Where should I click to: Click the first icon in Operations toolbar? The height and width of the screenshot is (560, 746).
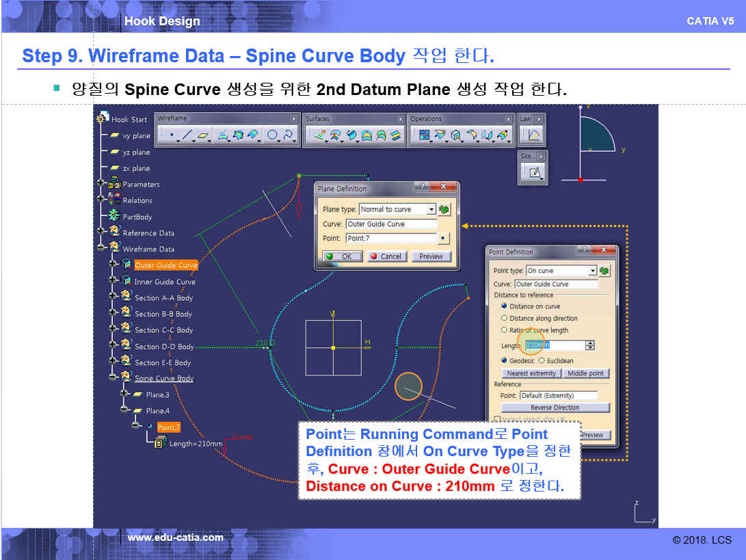pos(423,135)
